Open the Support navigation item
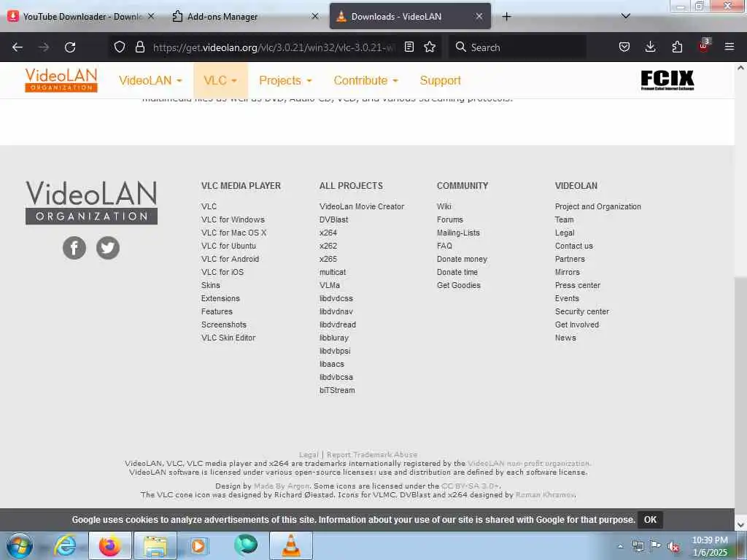Viewport: 747px width, 560px height. 440,80
